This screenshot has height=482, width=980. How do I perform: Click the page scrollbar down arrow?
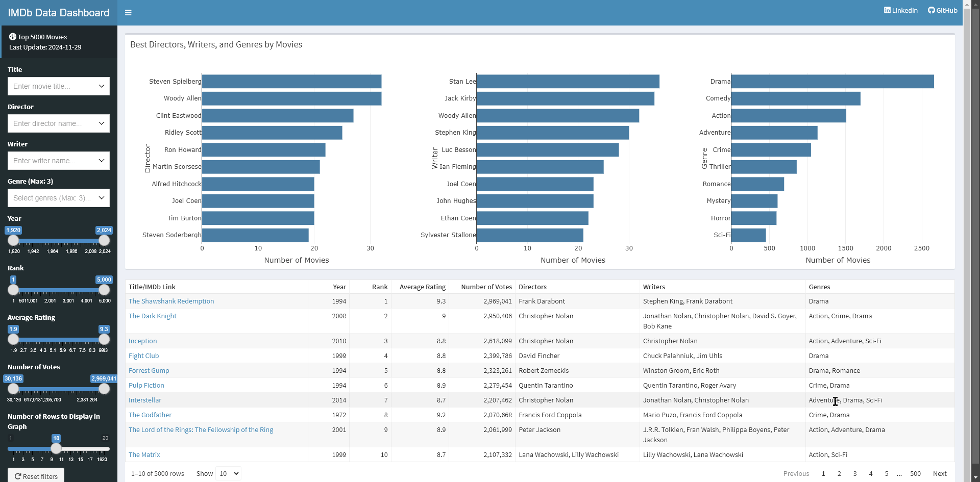pyautogui.click(x=975, y=477)
